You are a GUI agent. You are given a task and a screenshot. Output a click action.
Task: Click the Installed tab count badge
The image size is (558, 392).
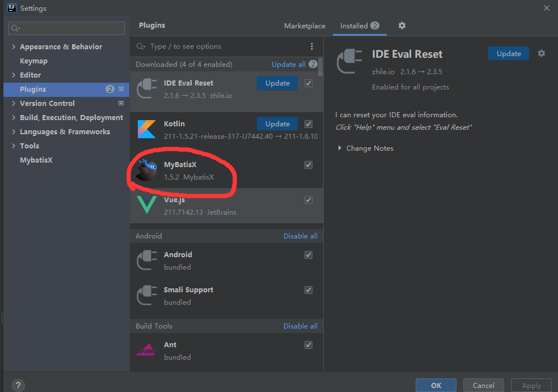click(375, 25)
